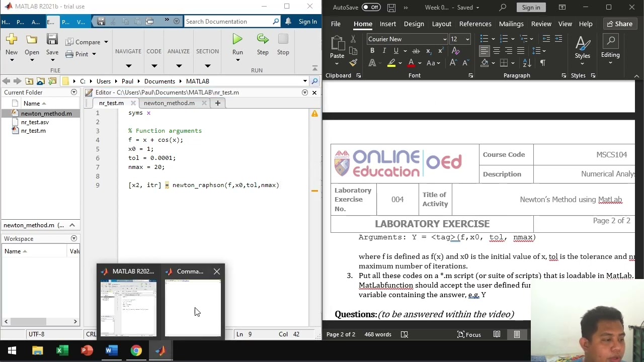Click the Shading paint bucket color

coord(485,63)
